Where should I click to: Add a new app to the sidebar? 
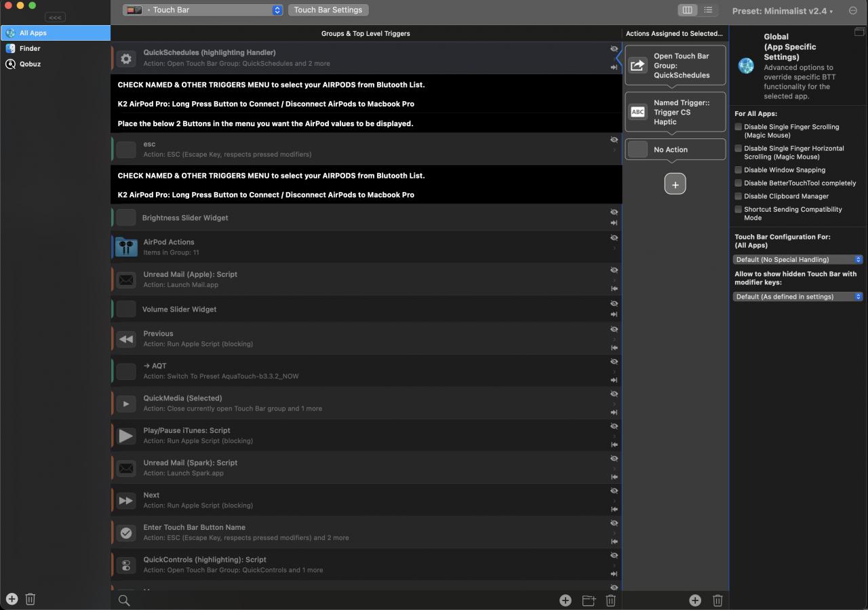[12, 598]
